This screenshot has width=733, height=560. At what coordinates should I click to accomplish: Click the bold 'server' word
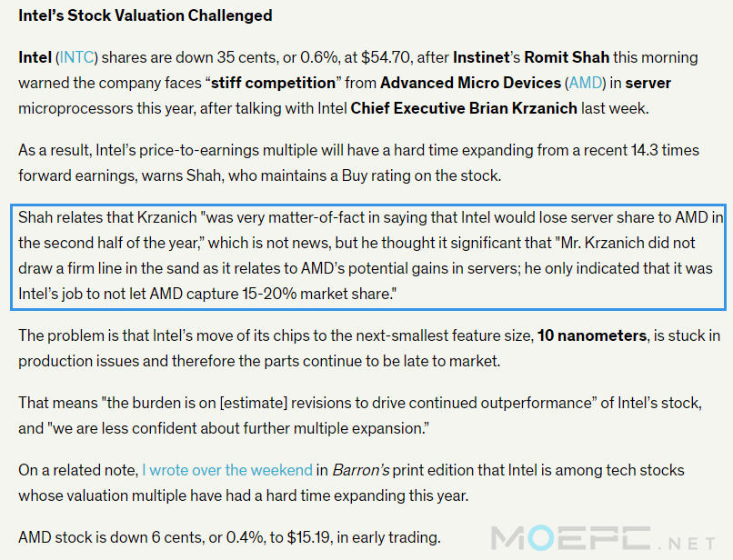pyautogui.click(x=648, y=83)
